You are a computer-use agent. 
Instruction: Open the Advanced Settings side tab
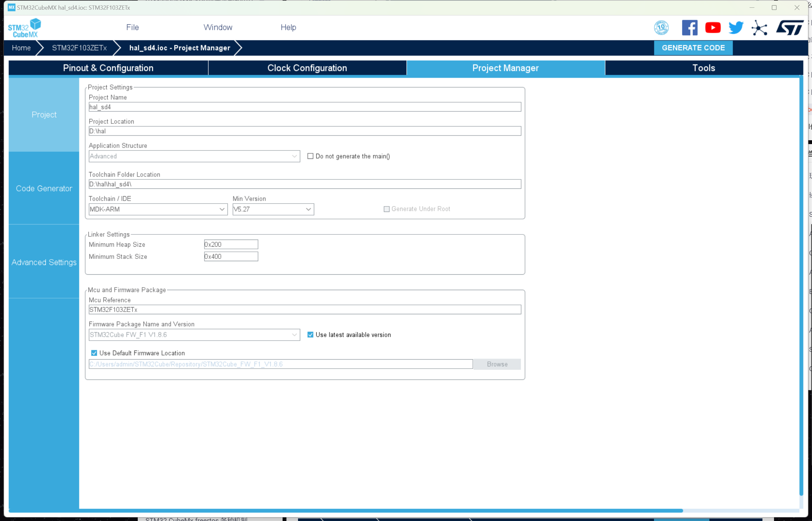click(x=44, y=262)
